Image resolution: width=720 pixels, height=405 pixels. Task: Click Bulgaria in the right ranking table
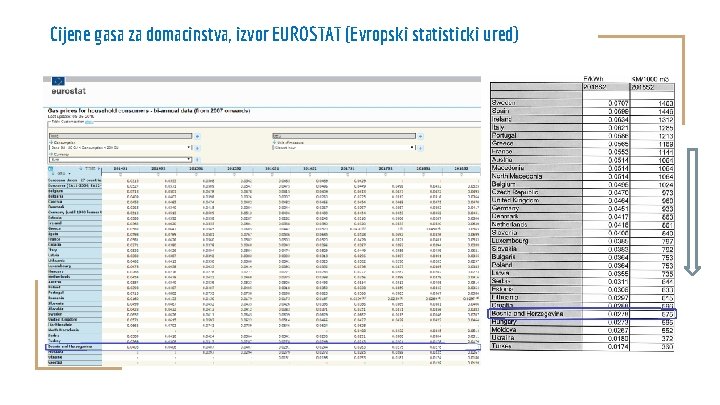click(503, 257)
